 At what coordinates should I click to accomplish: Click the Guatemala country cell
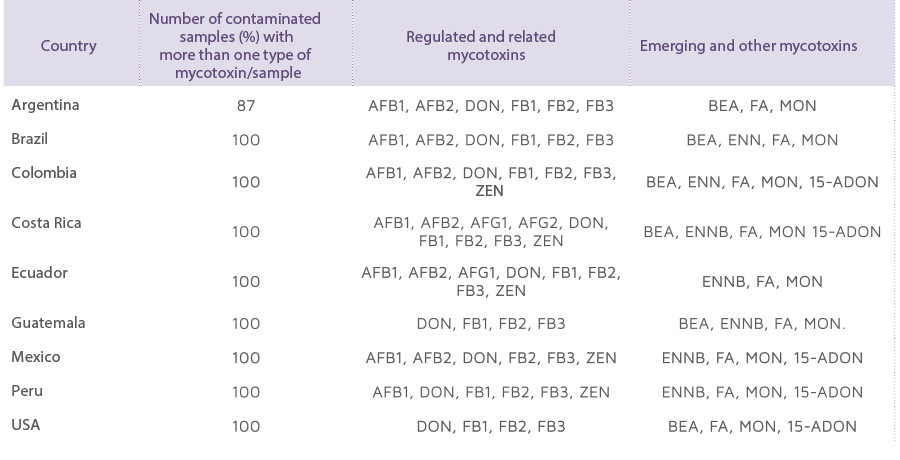(x=49, y=323)
